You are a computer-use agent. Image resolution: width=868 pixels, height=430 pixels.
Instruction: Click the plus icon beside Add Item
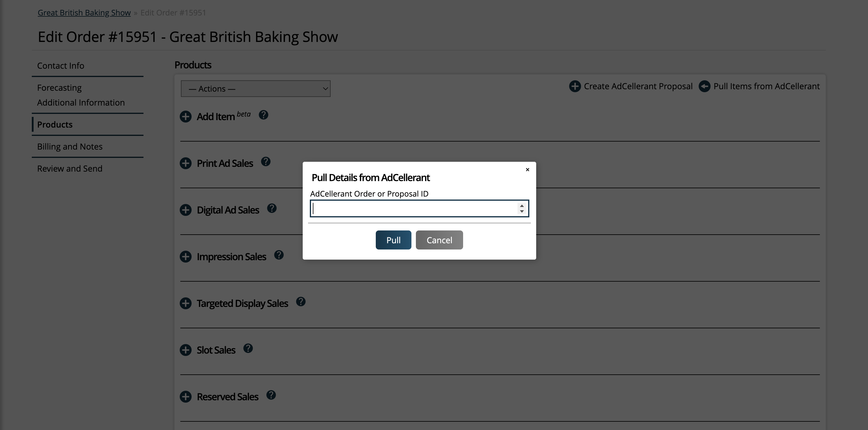(x=186, y=117)
